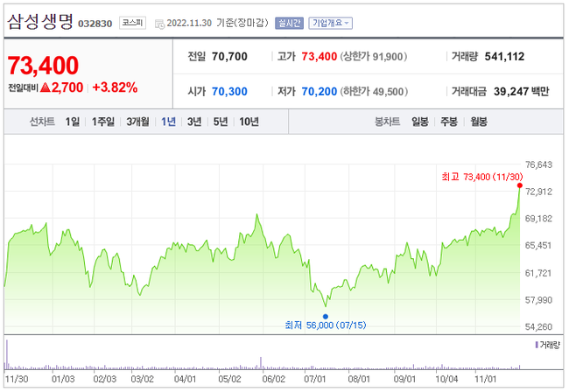Click the 전일 value 70,700

[x=229, y=57]
